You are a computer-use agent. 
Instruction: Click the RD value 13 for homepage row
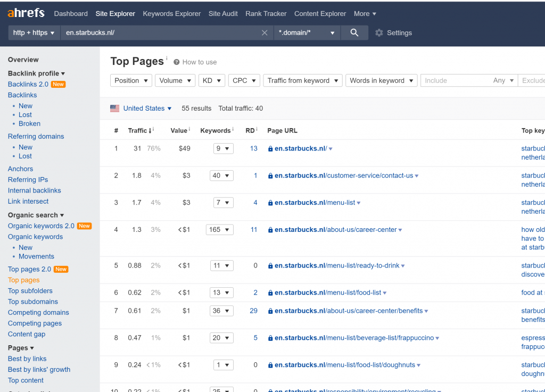(x=254, y=148)
